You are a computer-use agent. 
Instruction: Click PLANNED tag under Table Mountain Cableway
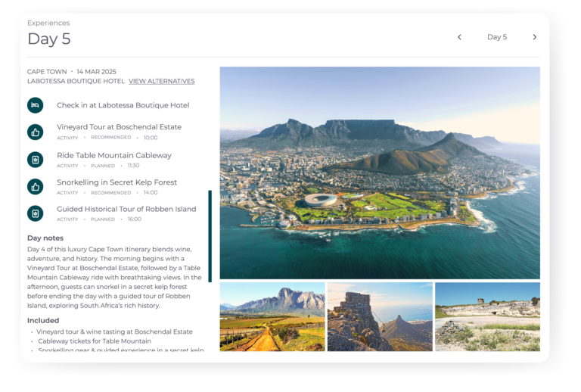coord(103,166)
